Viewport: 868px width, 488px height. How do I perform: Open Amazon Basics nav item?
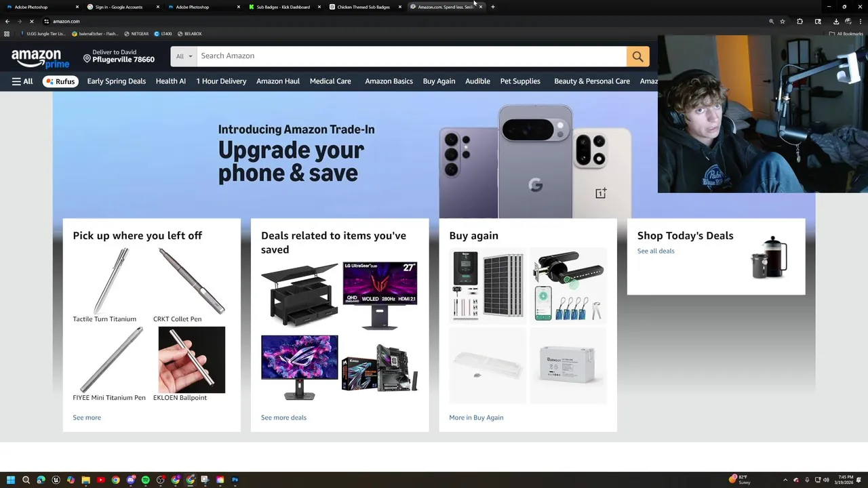pyautogui.click(x=389, y=81)
